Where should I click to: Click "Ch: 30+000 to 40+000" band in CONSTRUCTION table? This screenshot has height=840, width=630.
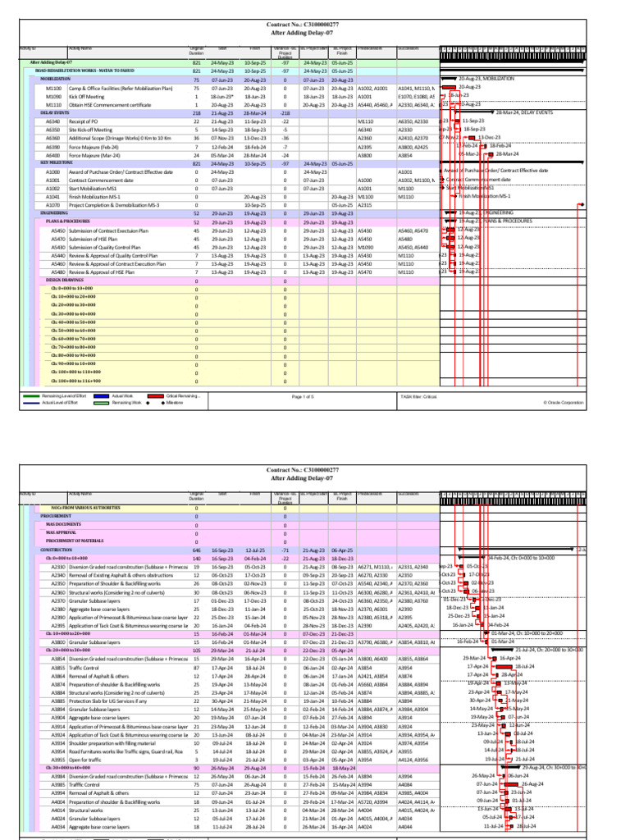69,768
